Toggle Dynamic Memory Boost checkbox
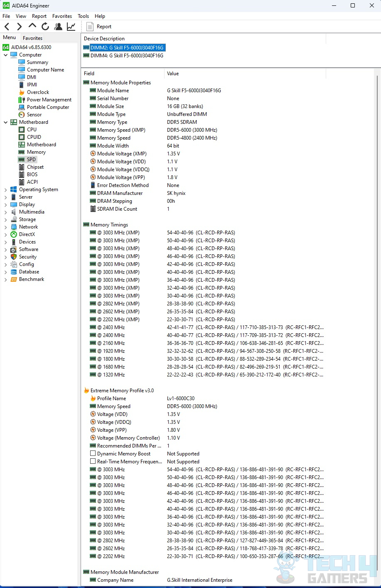Screen dimensions: 381x588 point(93,454)
